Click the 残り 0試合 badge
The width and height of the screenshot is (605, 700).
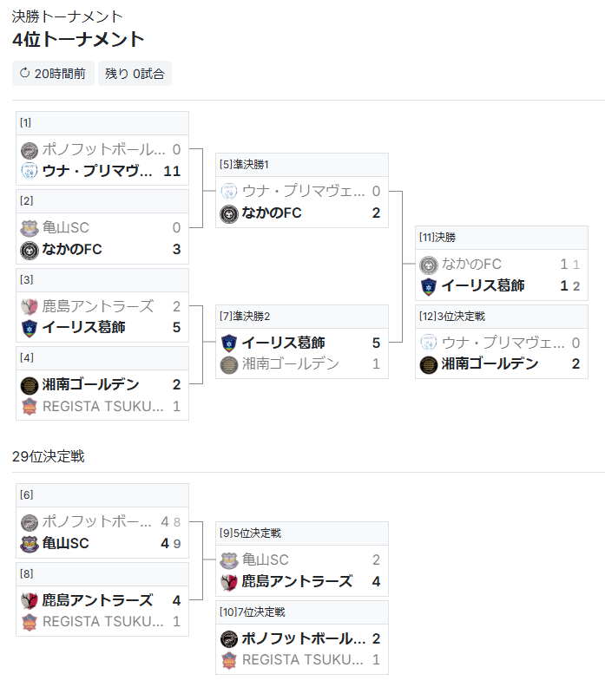click(135, 73)
